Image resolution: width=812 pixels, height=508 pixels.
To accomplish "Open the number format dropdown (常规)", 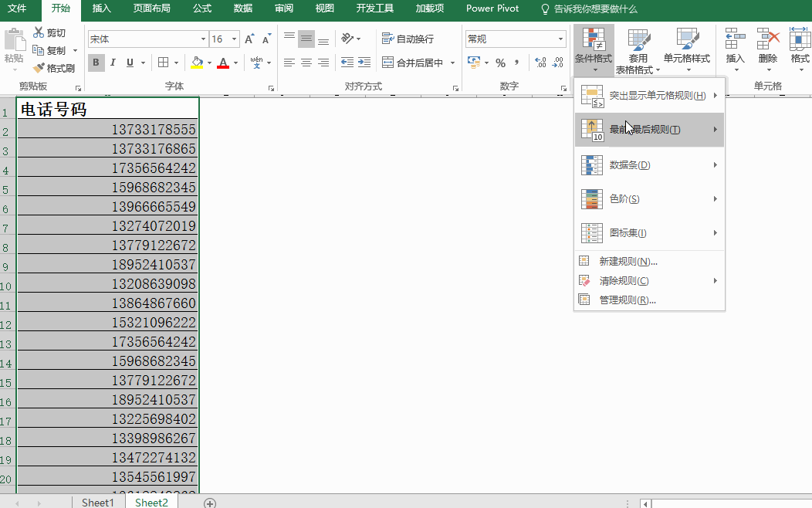I will tap(561, 39).
